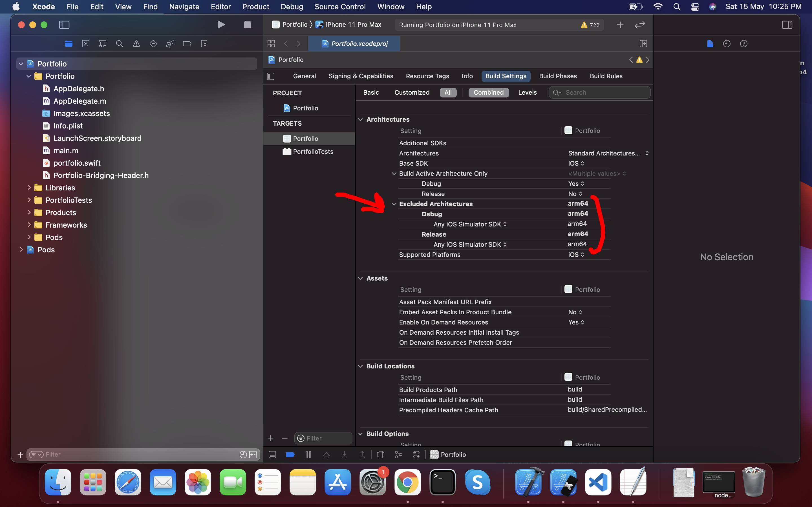Viewport: 812px width, 507px height.
Task: Open the Find navigator magnifier icon
Action: [x=120, y=44]
